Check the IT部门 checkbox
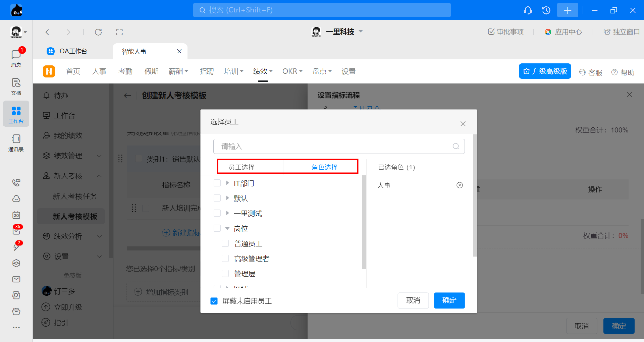 pyautogui.click(x=217, y=183)
